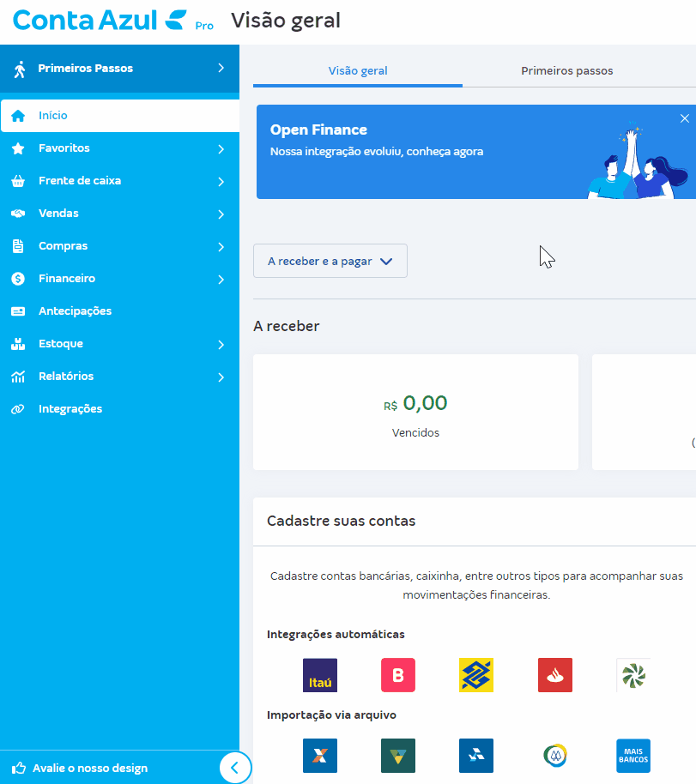The image size is (696, 784).
Task: Open the Mais Bancos tile
Action: (633, 756)
